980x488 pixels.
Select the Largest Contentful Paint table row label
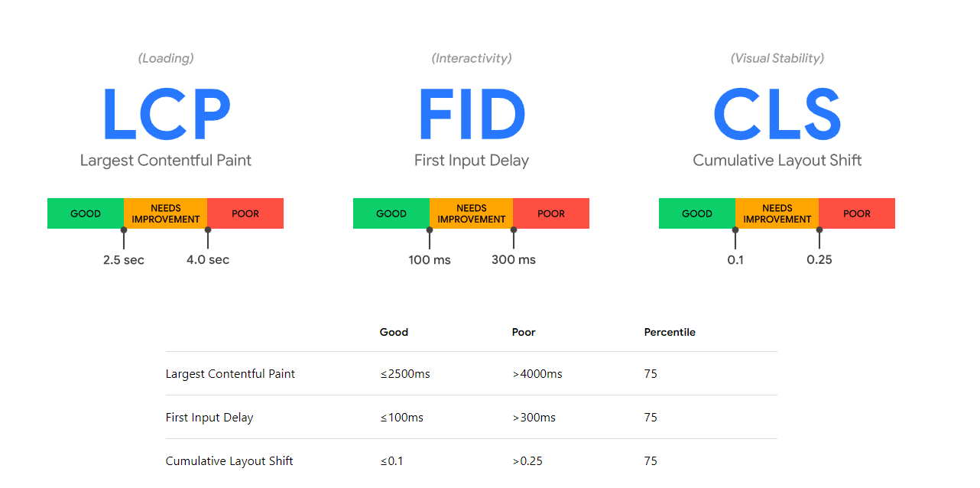pos(230,374)
